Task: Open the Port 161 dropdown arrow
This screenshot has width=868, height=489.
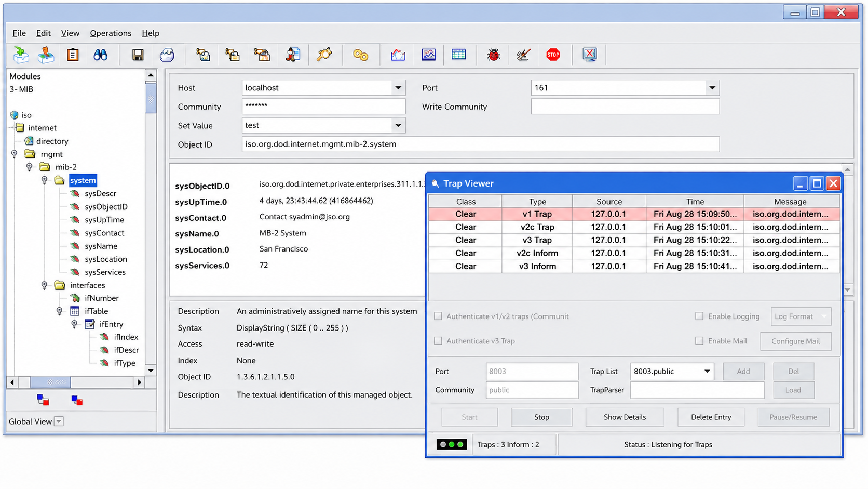Action: 712,88
